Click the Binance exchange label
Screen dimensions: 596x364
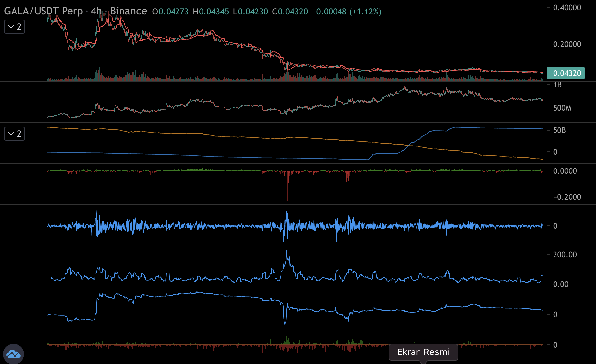tap(128, 11)
